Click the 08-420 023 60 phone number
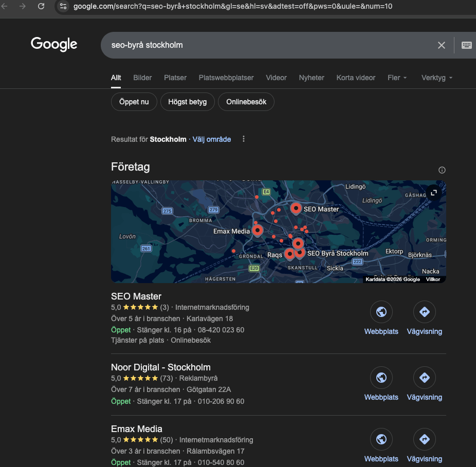The width and height of the screenshot is (476, 467). point(221,330)
